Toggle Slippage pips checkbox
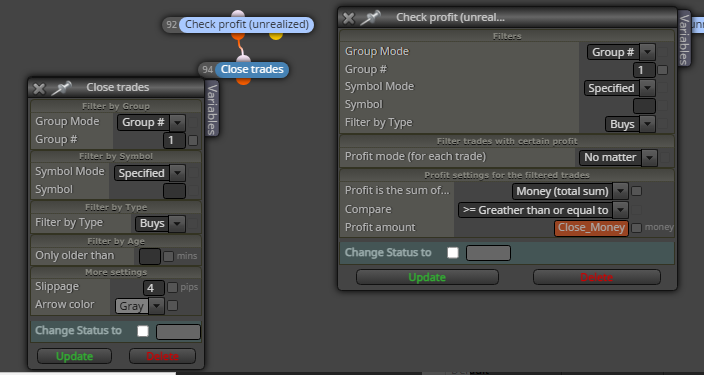Viewport: 704px width, 375px height. 172,287
